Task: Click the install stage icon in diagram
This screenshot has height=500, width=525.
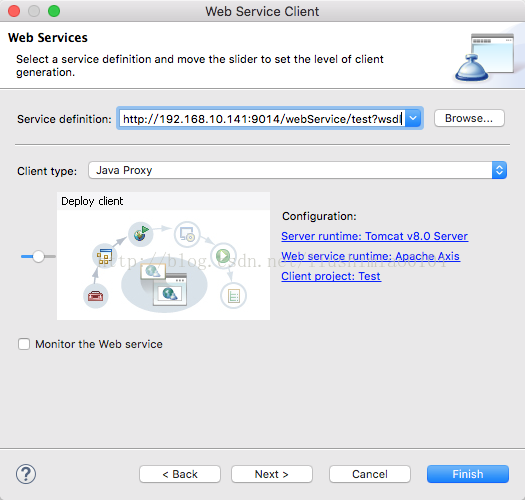Action: tap(187, 234)
